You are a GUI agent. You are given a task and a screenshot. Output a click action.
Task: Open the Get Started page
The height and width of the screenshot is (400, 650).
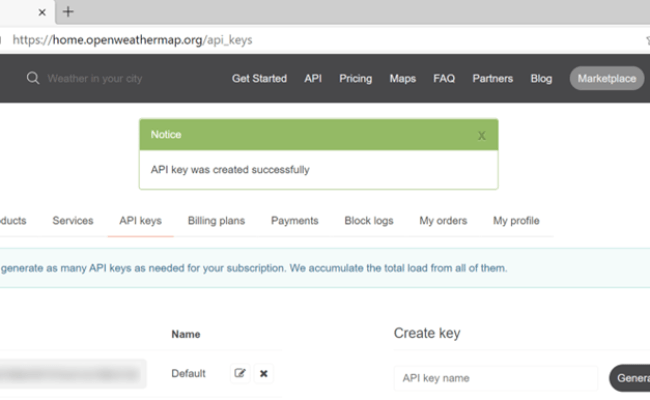click(x=260, y=78)
